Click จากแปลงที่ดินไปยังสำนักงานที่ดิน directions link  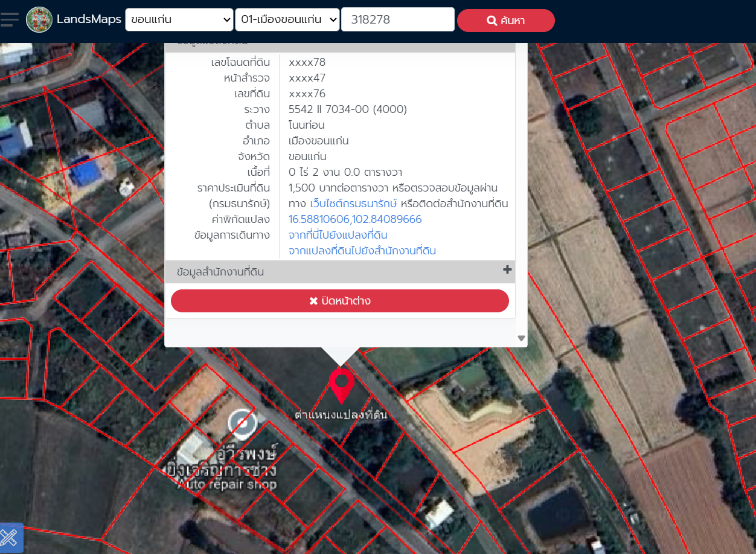tap(362, 251)
